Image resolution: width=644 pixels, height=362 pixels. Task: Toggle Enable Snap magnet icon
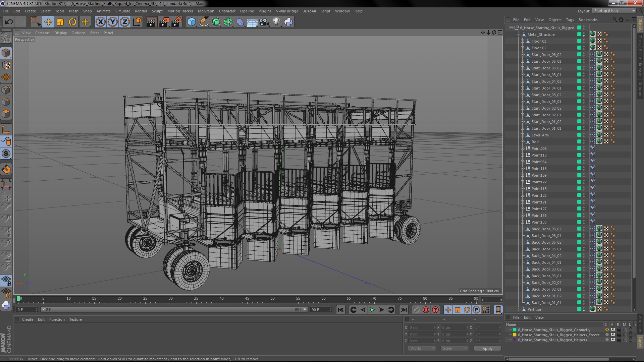tap(6, 169)
